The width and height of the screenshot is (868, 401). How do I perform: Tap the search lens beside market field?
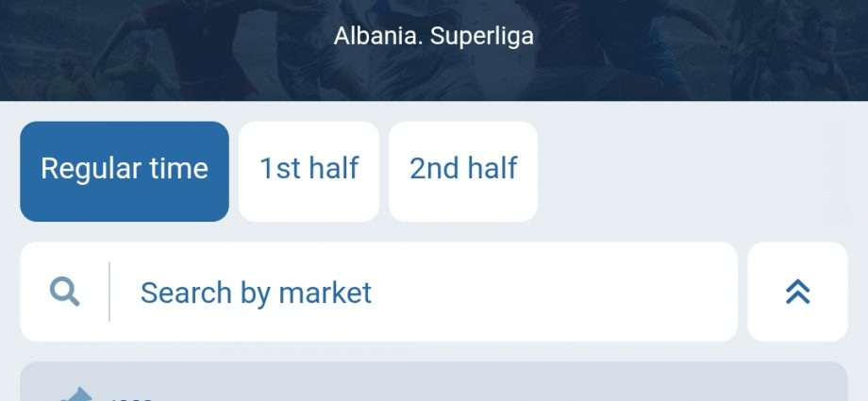(x=64, y=292)
